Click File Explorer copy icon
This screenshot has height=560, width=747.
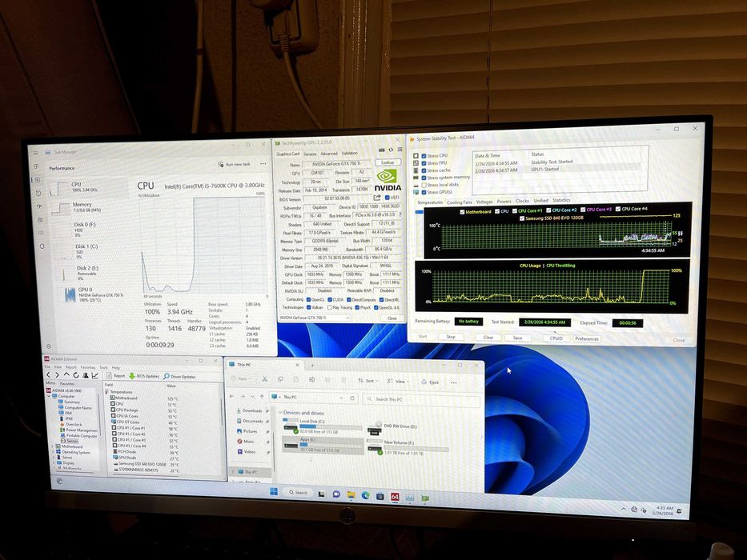[280, 379]
